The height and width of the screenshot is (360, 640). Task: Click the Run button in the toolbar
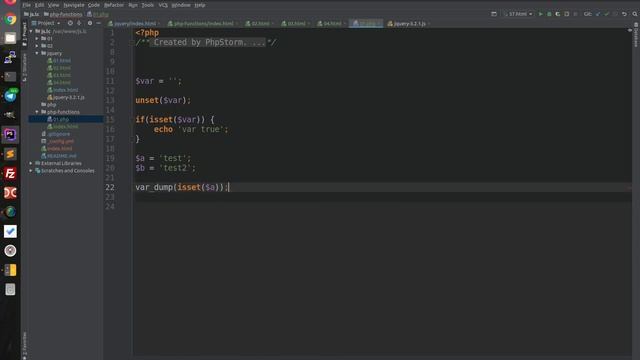tap(540, 14)
